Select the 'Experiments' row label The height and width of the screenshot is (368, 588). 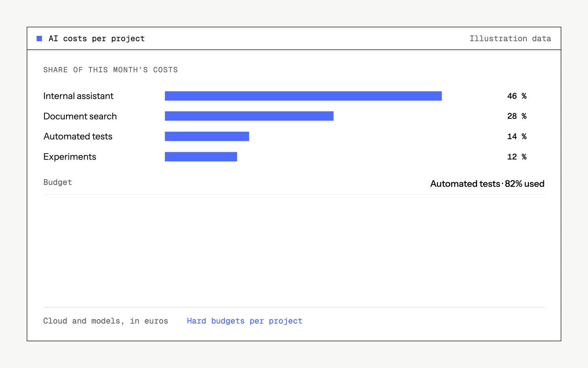coord(70,157)
